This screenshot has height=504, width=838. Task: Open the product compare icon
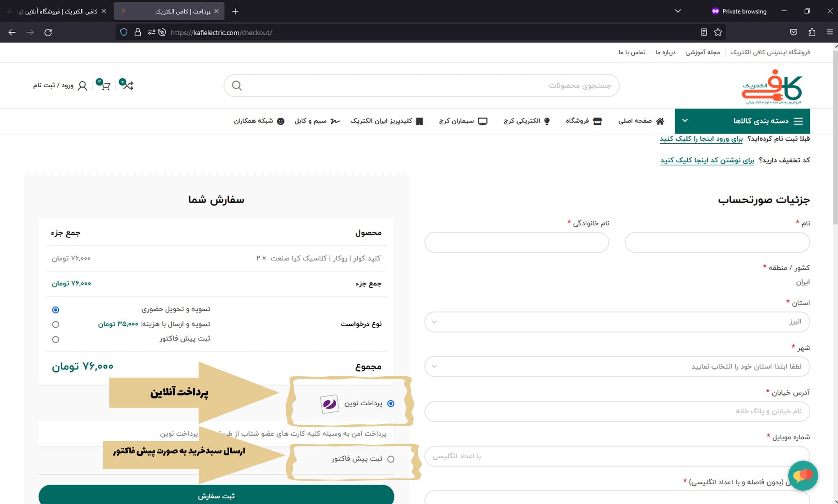126,84
